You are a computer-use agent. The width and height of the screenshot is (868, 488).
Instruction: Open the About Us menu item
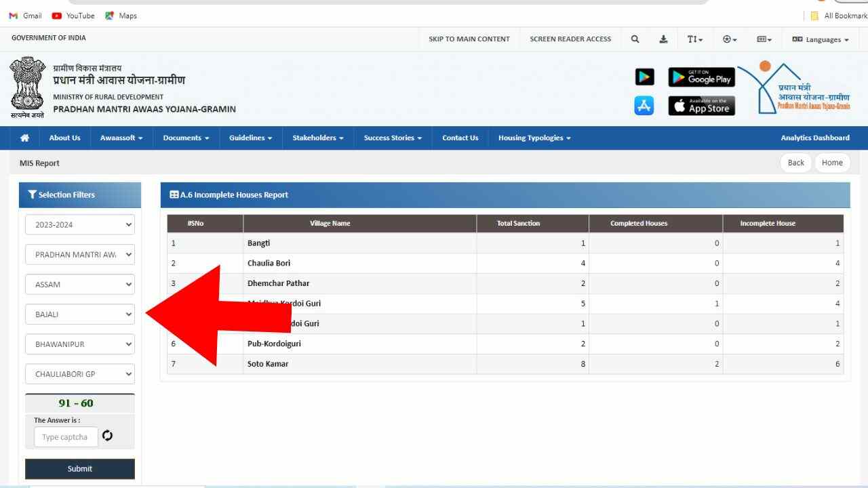pyautogui.click(x=64, y=138)
